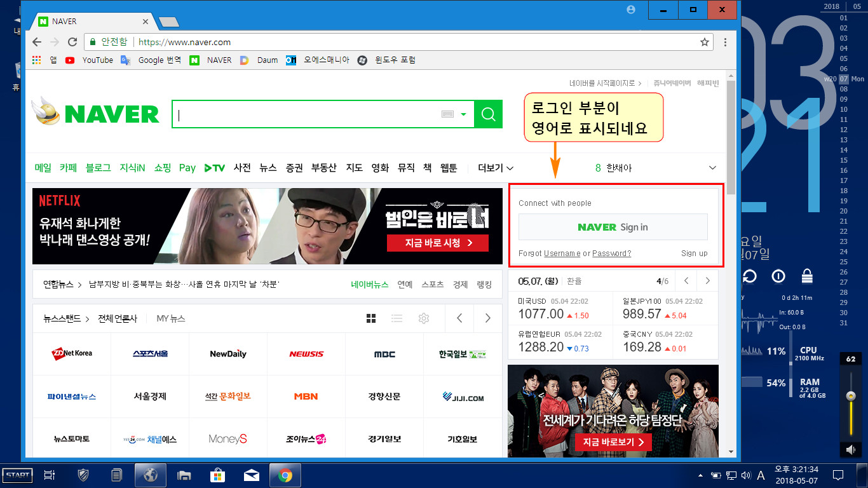Screen dimensions: 868x488
Task: Expand the trending search ranking chevron
Action: [x=712, y=168]
